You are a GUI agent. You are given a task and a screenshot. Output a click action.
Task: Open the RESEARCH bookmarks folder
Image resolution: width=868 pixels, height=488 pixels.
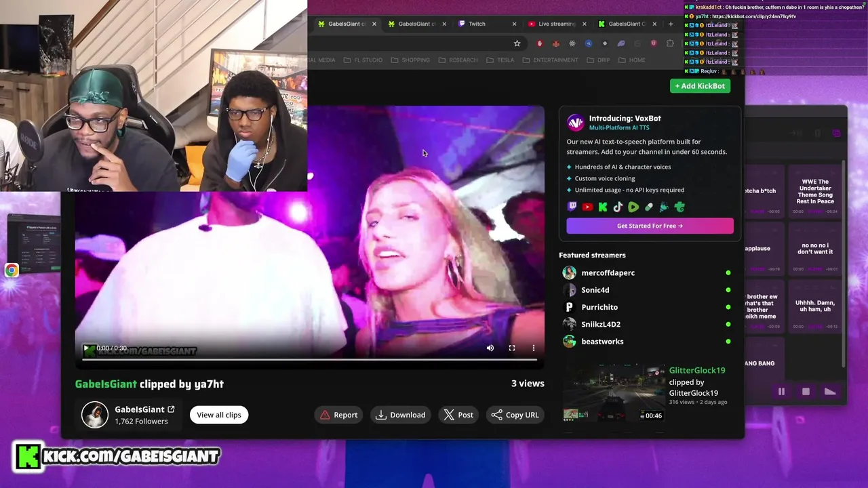pos(458,60)
